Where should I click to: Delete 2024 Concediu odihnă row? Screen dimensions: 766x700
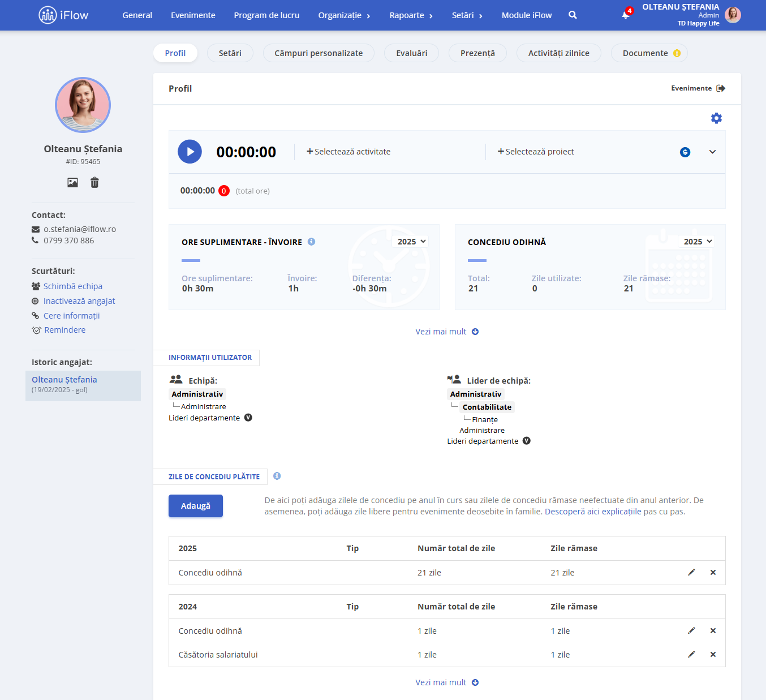[713, 630]
